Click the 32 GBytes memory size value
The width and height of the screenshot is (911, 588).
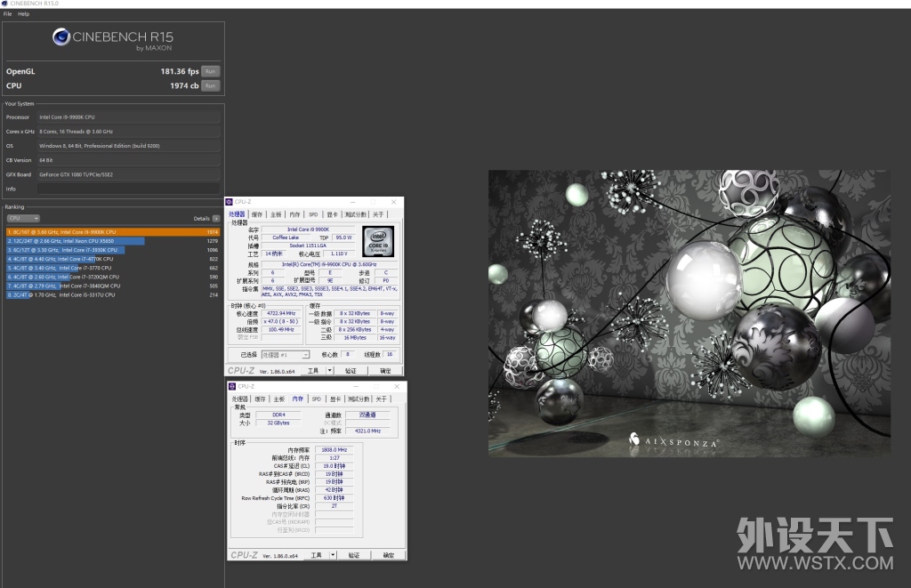(278, 423)
